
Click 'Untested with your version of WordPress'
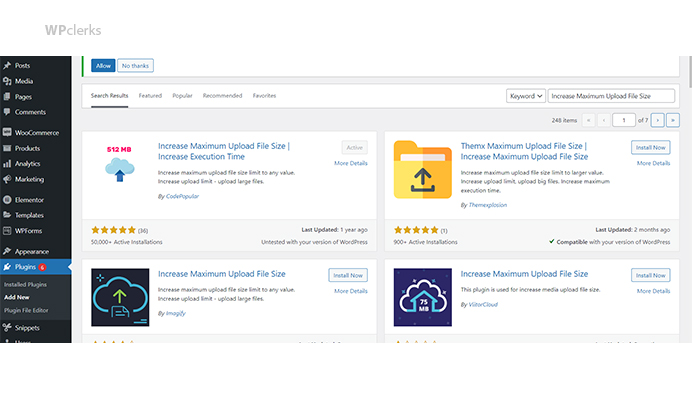(314, 242)
